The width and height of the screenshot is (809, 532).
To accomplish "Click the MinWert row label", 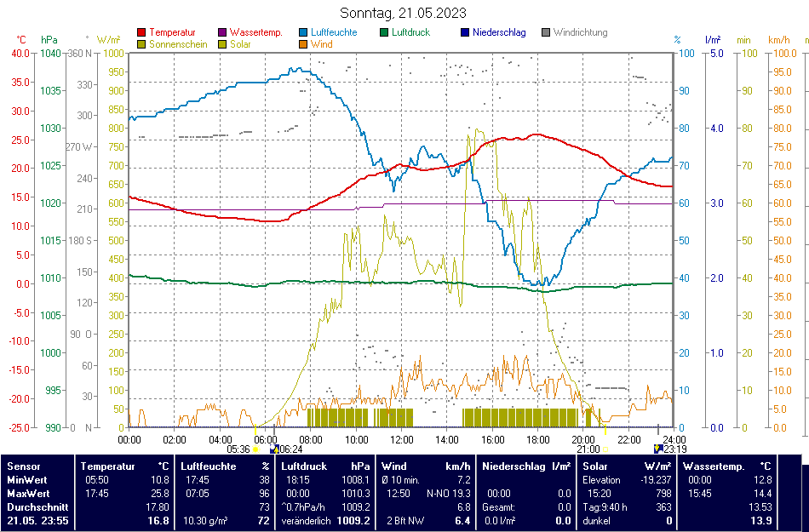I will [x=27, y=480].
